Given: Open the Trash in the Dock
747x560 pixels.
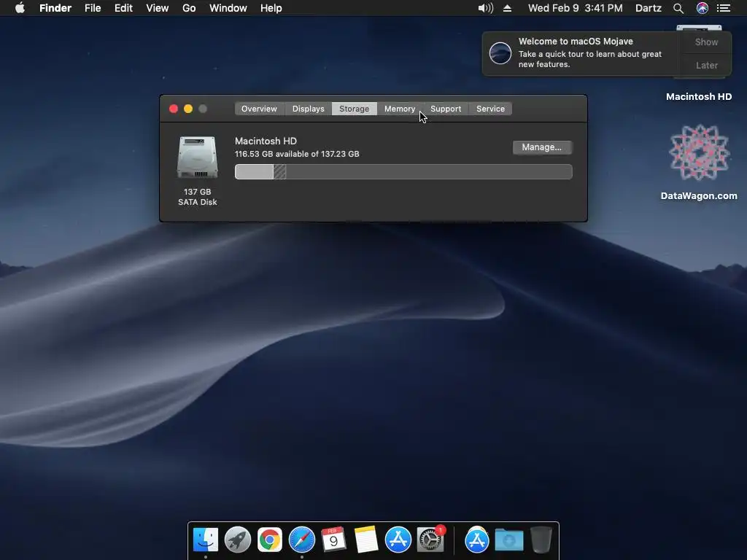Looking at the screenshot, I should [541, 540].
